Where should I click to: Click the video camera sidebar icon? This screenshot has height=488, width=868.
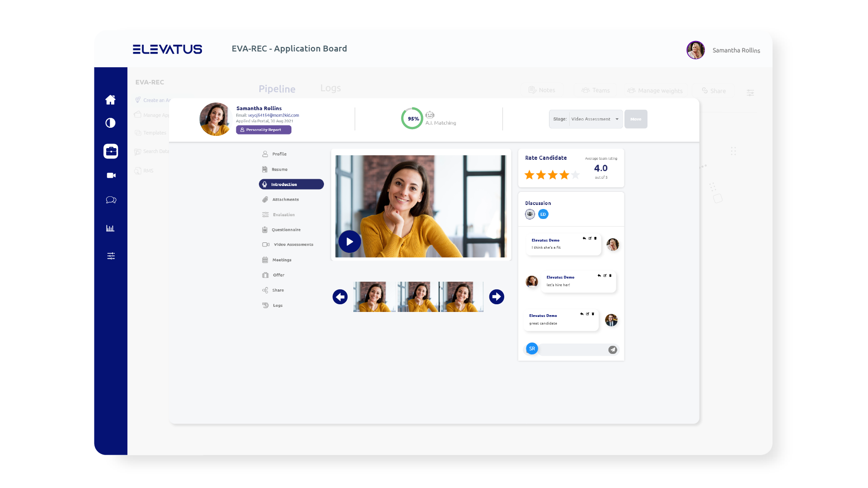pyautogui.click(x=111, y=175)
